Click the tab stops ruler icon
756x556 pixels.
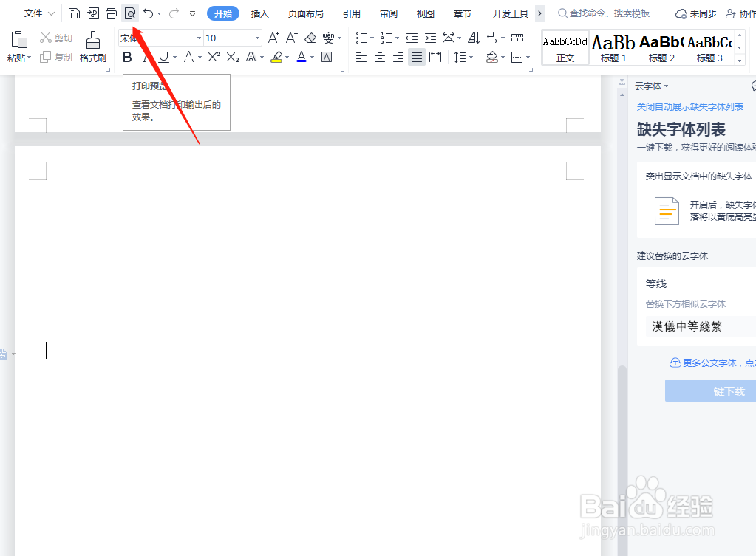[x=517, y=38]
